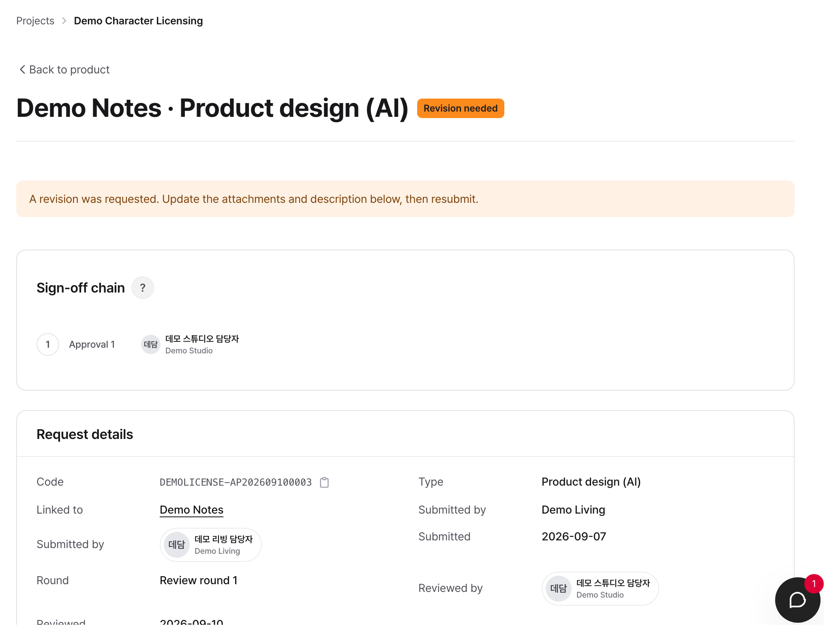This screenshot has height=641, width=840.
Task: Open the Demo Studio reviewer chip
Action: coord(600,589)
